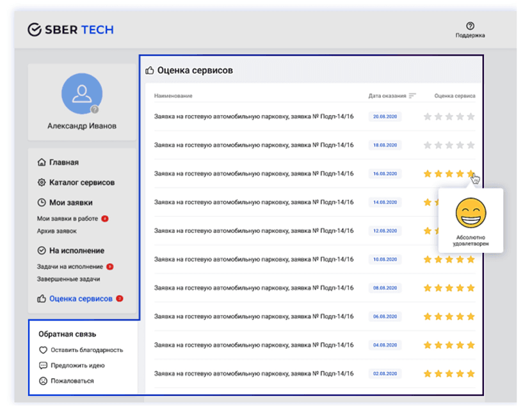Screen dimensions: 532x416
Task: Select Задачи на исполнение link
Action: click(70, 266)
